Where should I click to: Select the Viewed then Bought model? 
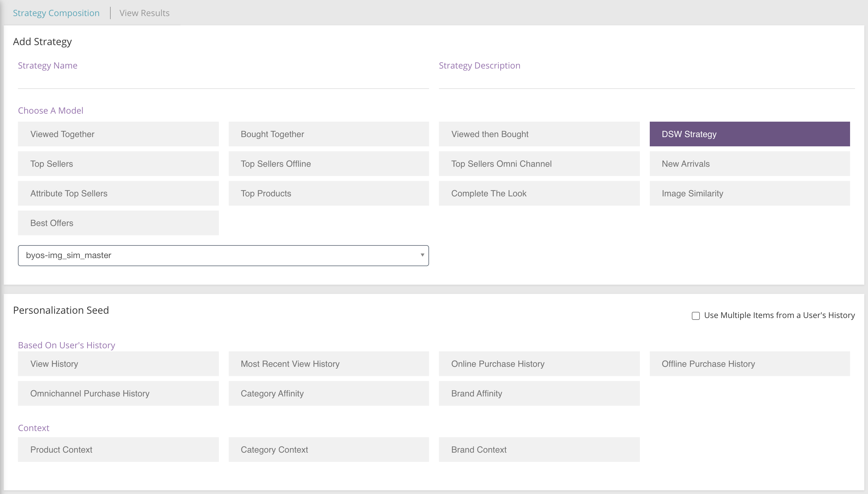coord(539,134)
